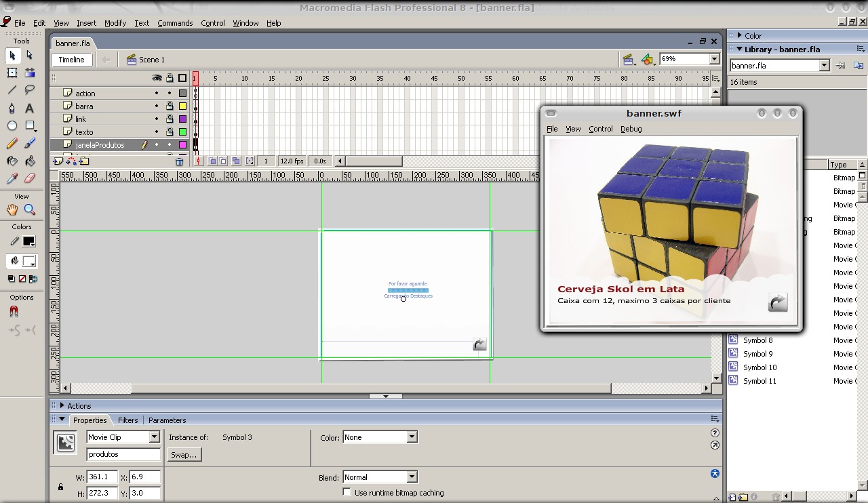Pick the Ink Bottle tool
The image size is (868, 503).
(12, 161)
